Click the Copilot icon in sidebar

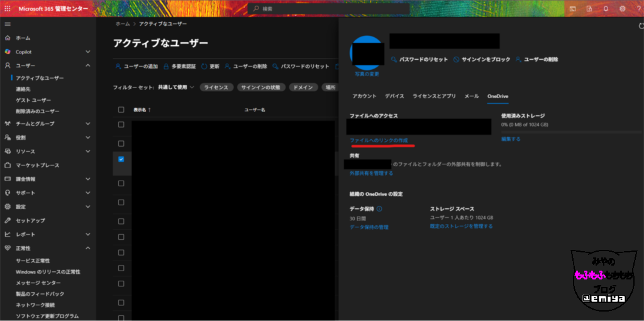[x=8, y=52]
